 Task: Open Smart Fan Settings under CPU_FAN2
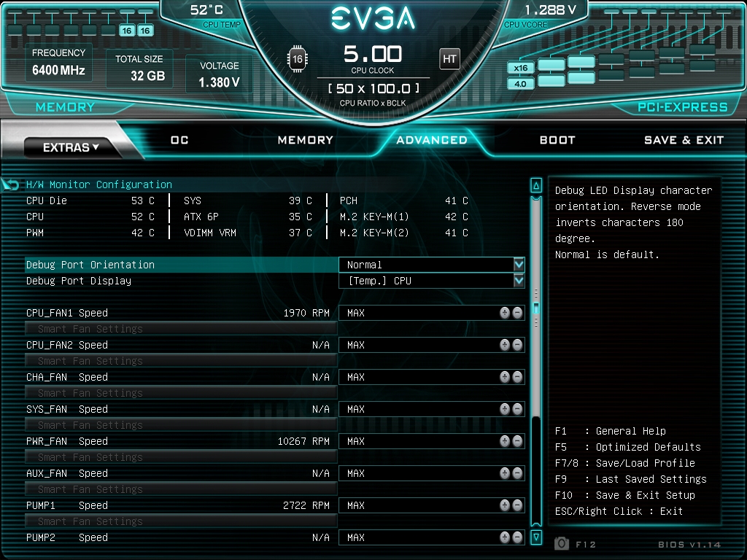pyautogui.click(x=181, y=361)
